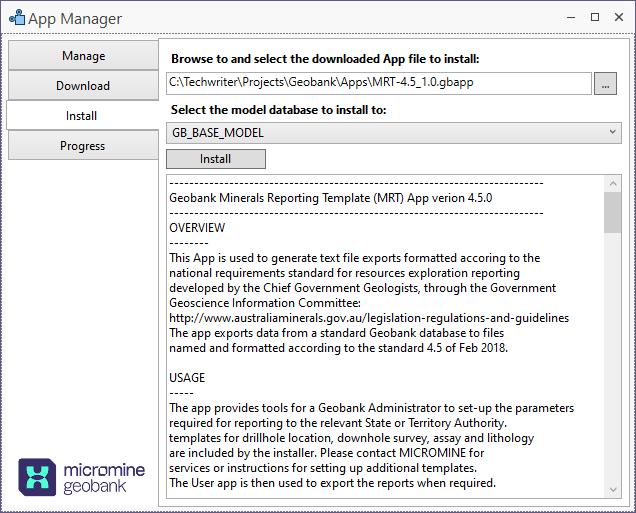Click the scroll down arrow of description

(x=612, y=489)
